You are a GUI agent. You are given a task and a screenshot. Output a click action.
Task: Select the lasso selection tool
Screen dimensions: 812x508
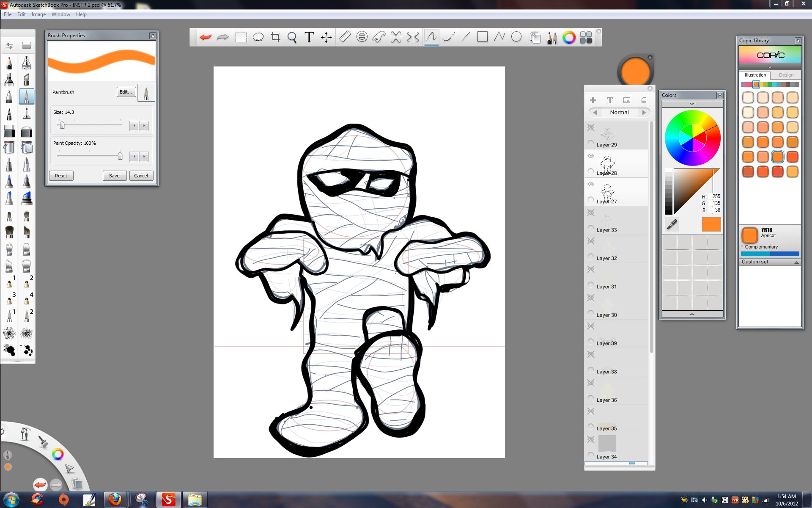click(258, 37)
